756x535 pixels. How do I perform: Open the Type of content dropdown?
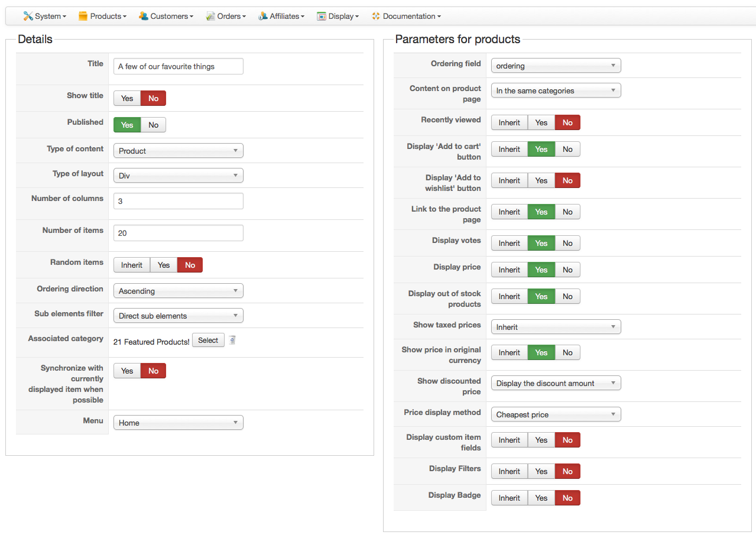coord(178,151)
